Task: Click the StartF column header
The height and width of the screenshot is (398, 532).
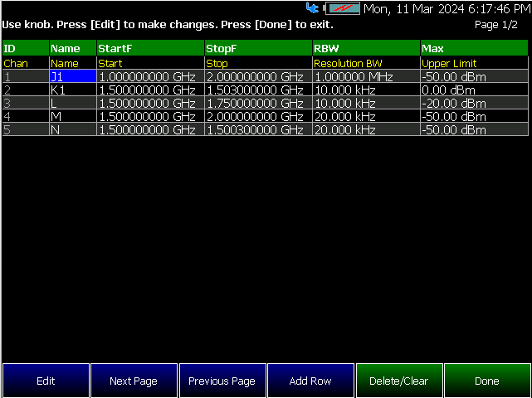Action: pyautogui.click(x=151, y=48)
